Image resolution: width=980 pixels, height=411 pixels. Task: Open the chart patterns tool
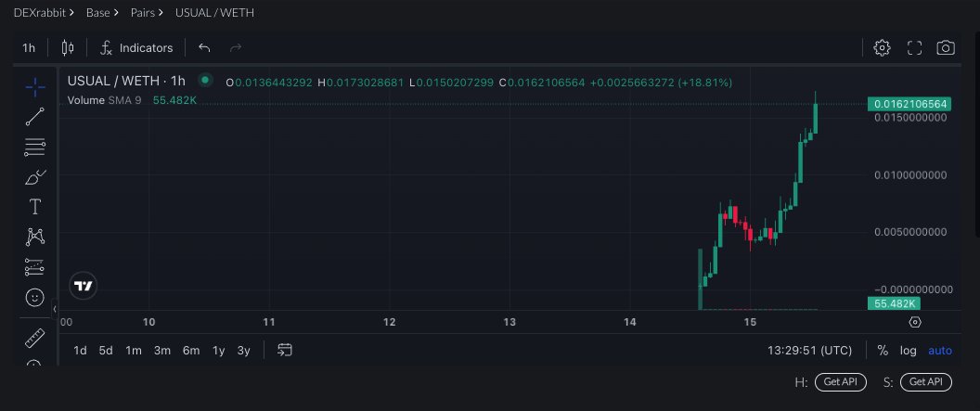[x=35, y=237]
